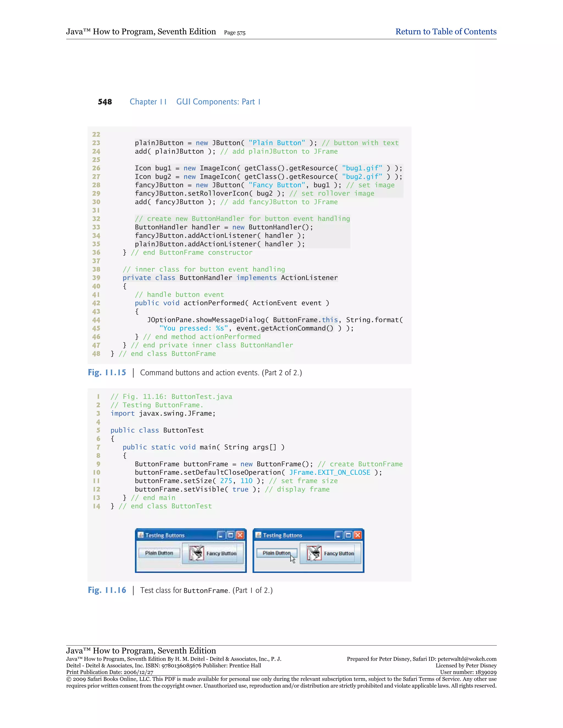Click bug icon in left window's Fancy Button
Screen dimensions: 563x728
(197, 553)
